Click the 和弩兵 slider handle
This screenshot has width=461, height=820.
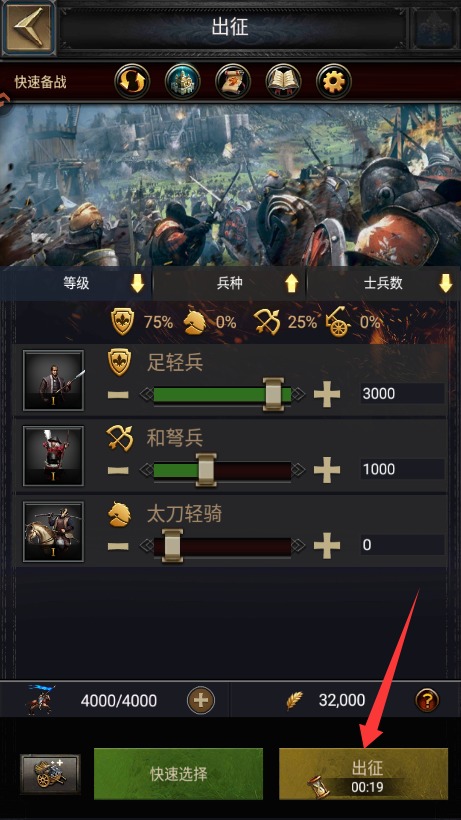pos(206,470)
